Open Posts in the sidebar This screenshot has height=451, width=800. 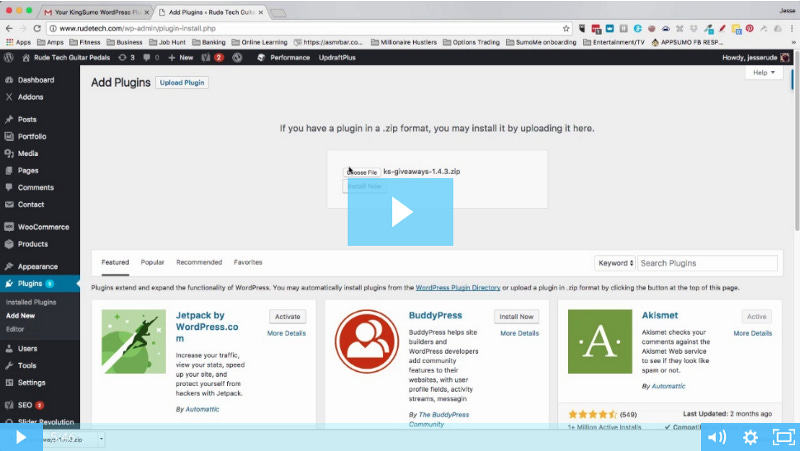click(x=27, y=119)
